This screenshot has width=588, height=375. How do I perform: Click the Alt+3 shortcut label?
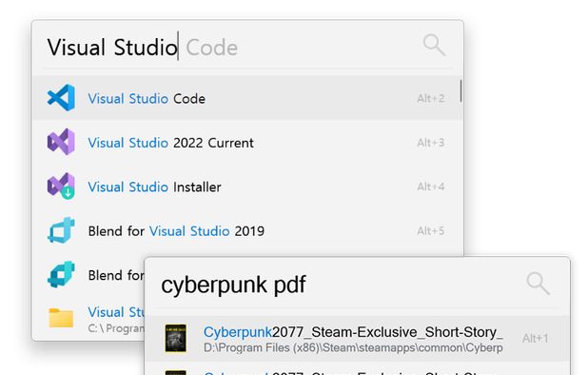(430, 143)
